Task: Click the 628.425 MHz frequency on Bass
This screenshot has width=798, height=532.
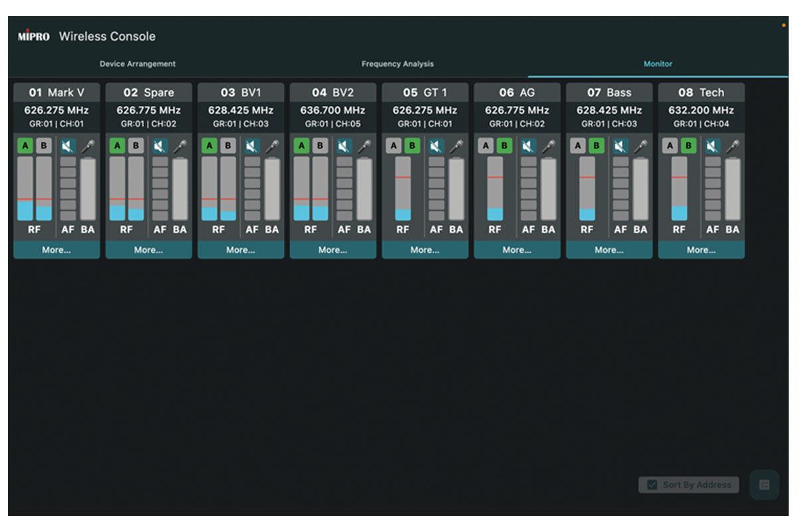Action: coord(609,110)
